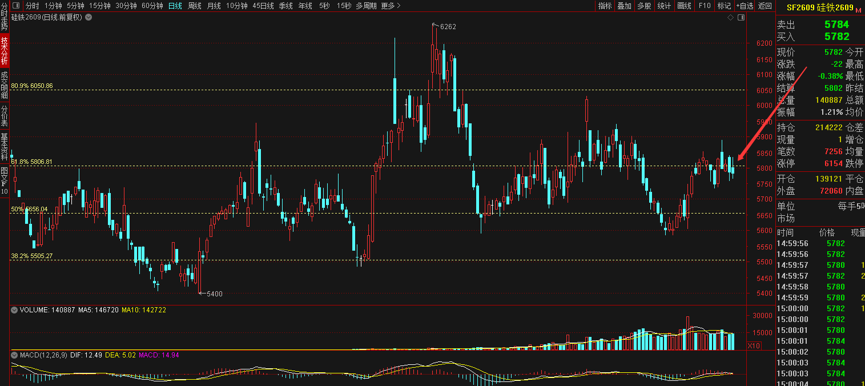Image resolution: width=865 pixels, height=386 pixels.
Task: Click the 外盘 value 72060
Action: click(x=831, y=191)
